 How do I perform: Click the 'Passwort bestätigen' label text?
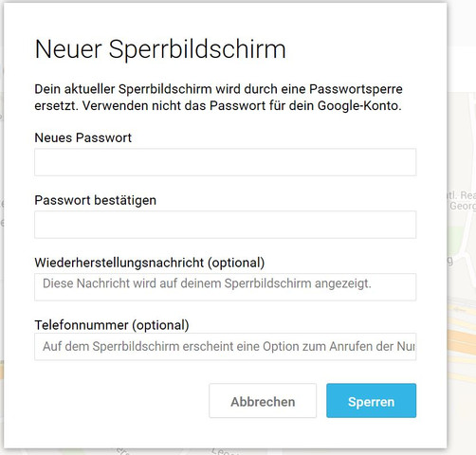[x=95, y=201]
